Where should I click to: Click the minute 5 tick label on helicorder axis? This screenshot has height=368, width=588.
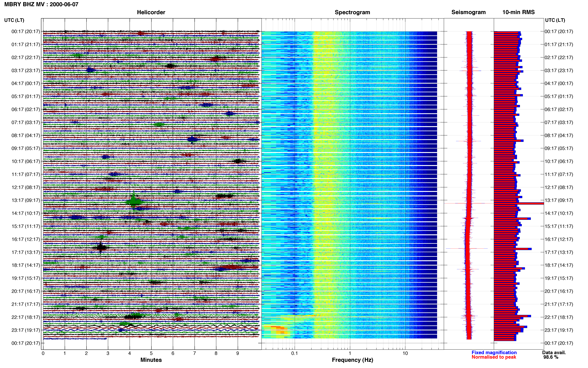click(x=151, y=353)
